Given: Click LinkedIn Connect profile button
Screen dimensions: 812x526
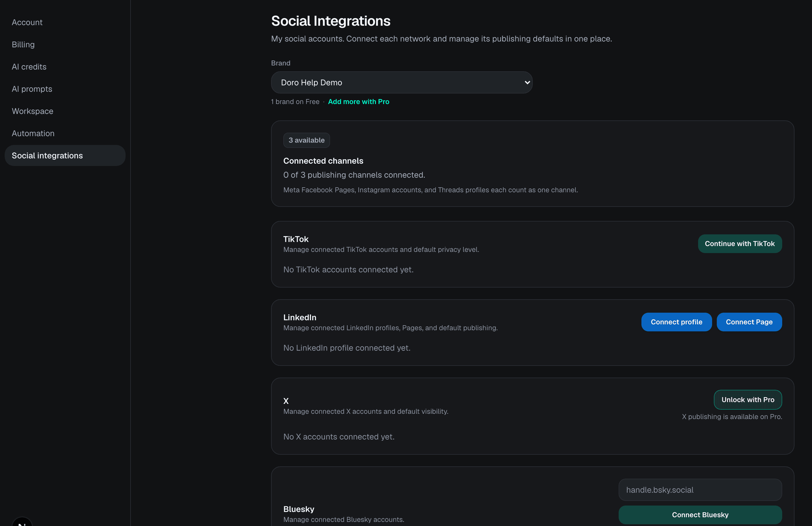Looking at the screenshot, I should click(x=676, y=322).
